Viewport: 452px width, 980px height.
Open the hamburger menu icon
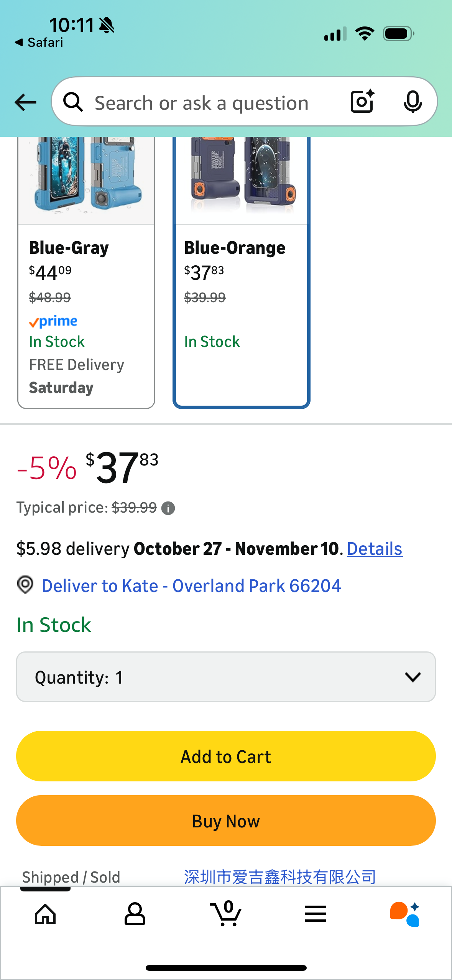[x=316, y=914]
